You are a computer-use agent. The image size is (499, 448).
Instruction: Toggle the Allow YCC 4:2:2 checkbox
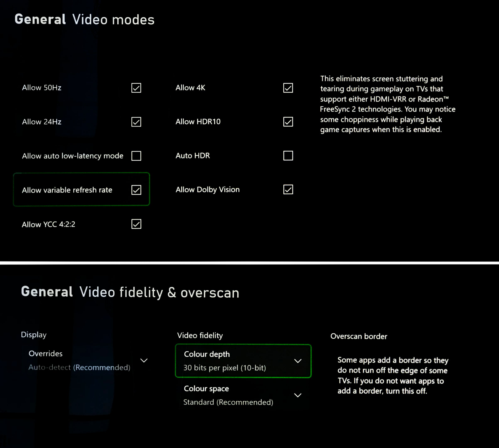(136, 224)
